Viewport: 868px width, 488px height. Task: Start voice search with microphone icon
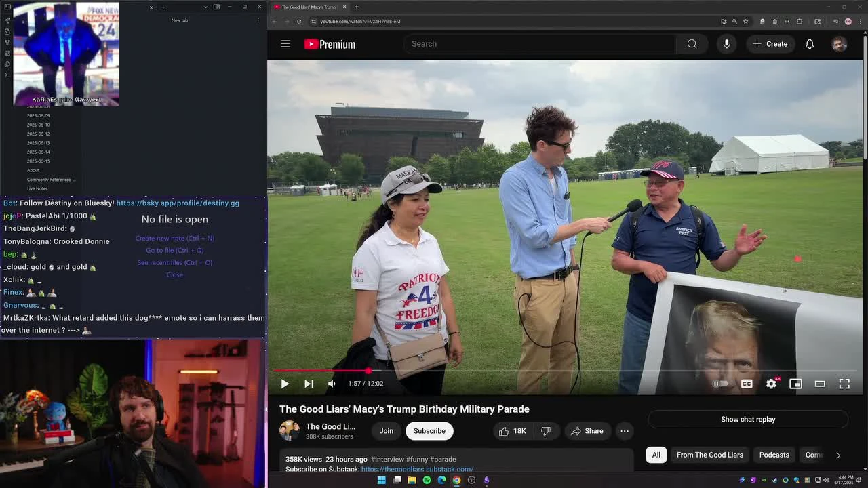tap(726, 44)
